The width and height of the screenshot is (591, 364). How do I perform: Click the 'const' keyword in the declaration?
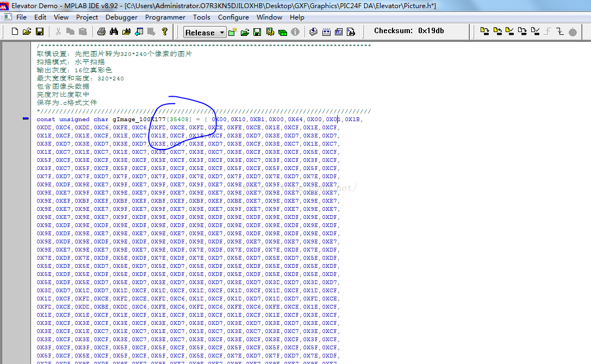coord(46,120)
